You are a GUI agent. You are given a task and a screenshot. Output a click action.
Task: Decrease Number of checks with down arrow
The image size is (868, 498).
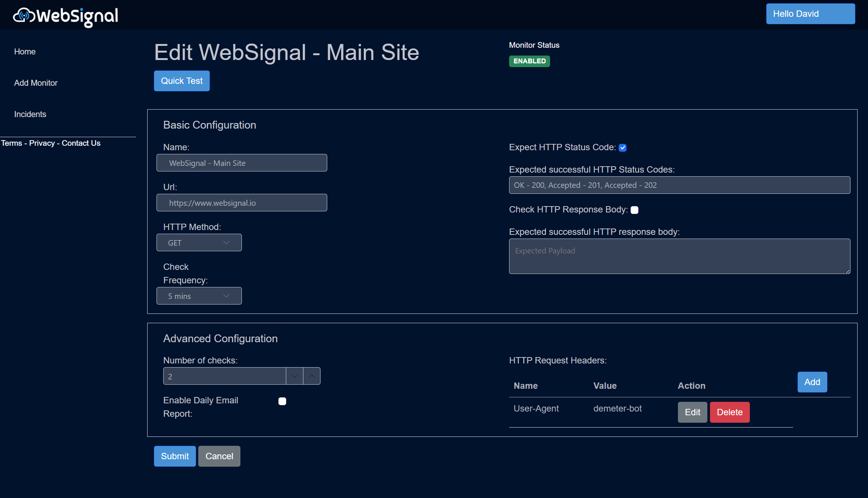(x=294, y=376)
